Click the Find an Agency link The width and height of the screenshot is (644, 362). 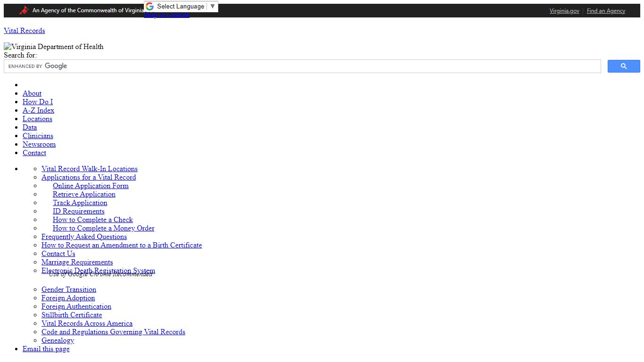click(606, 11)
